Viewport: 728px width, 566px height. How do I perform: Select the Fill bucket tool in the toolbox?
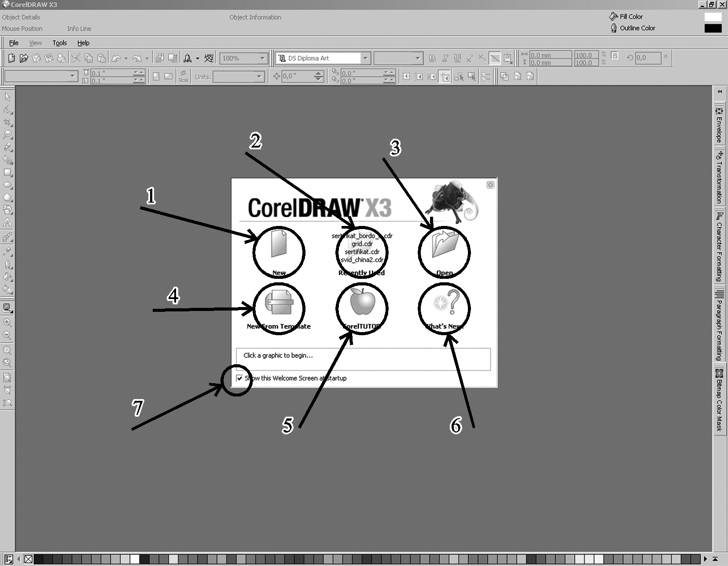coord(7,277)
